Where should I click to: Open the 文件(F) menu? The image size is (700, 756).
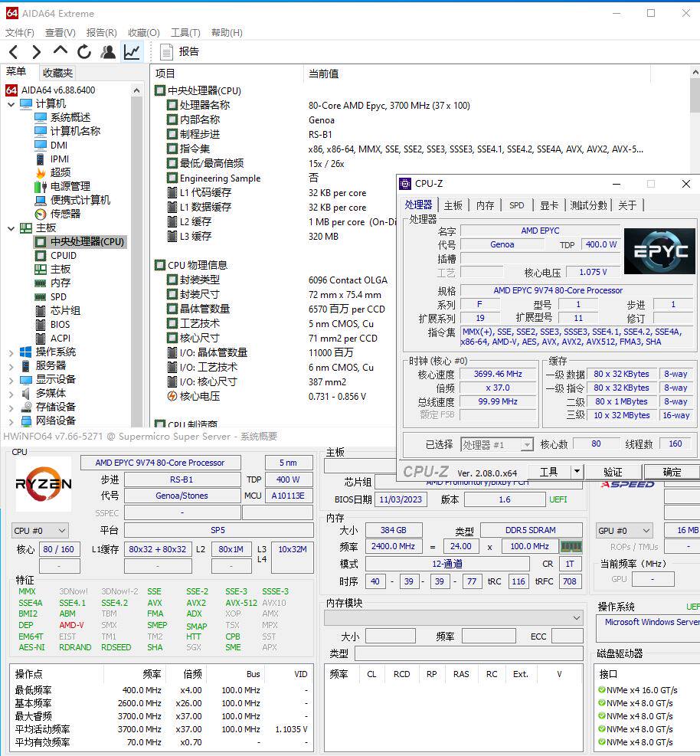point(20,32)
